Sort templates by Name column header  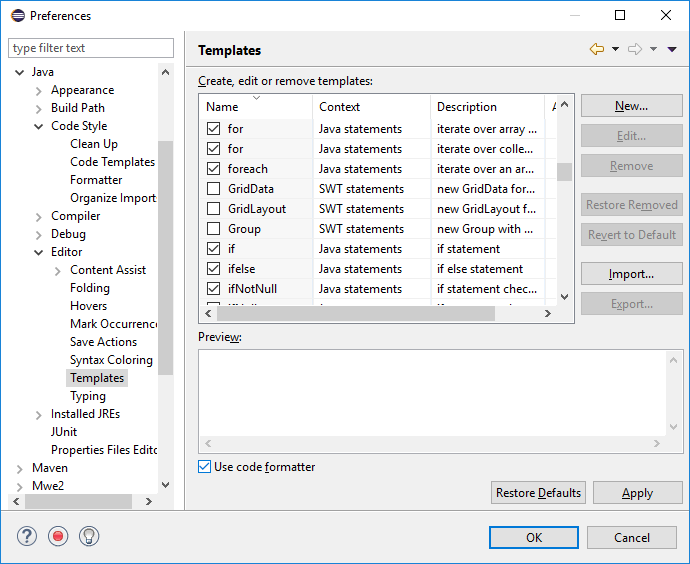point(256,106)
